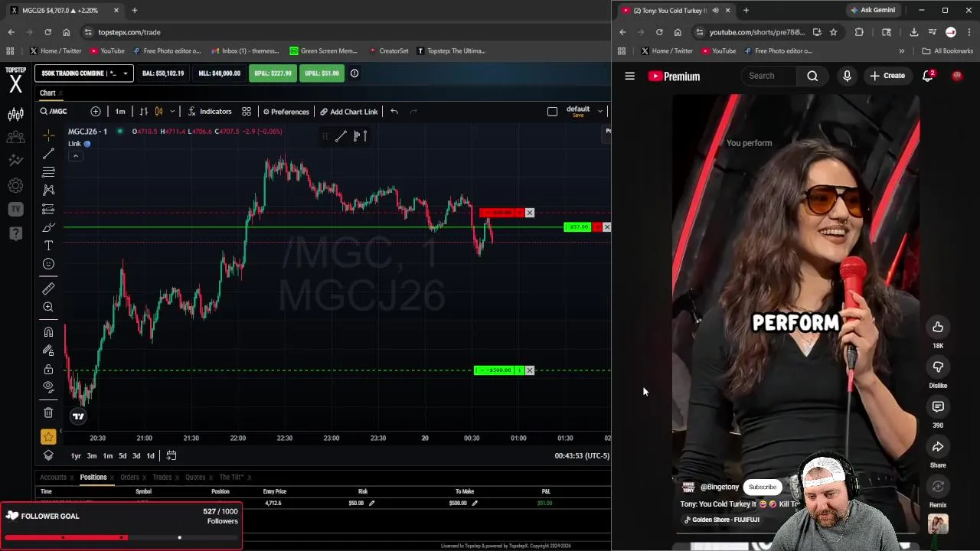Open the settings gear in left sidebar
This screenshot has width=980, height=551.
15,185
